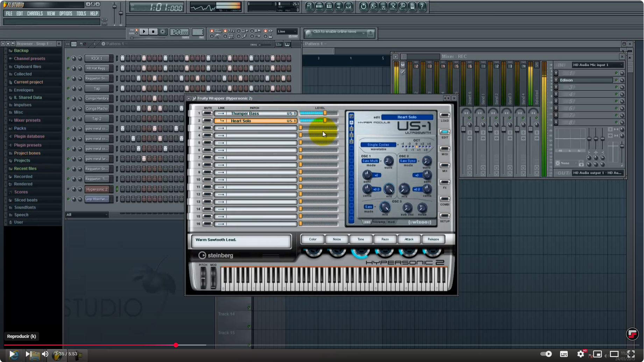644x362 pixels.
Task: Click the MIDI button in Hypersonic 2
Action: (445, 149)
